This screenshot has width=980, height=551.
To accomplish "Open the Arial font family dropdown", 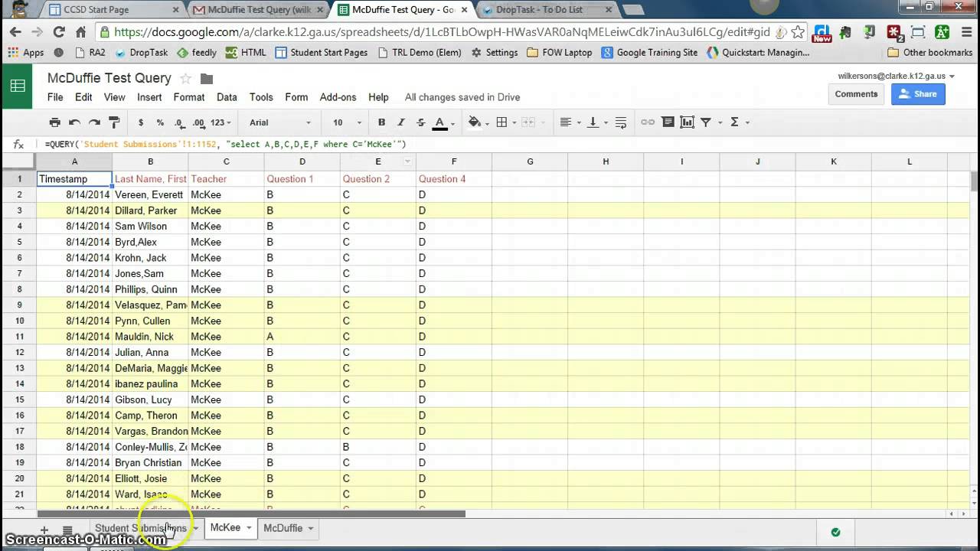I will (280, 122).
